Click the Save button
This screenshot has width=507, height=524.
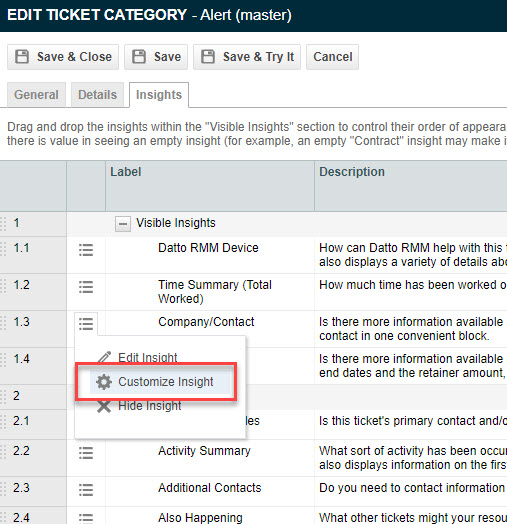click(x=156, y=57)
